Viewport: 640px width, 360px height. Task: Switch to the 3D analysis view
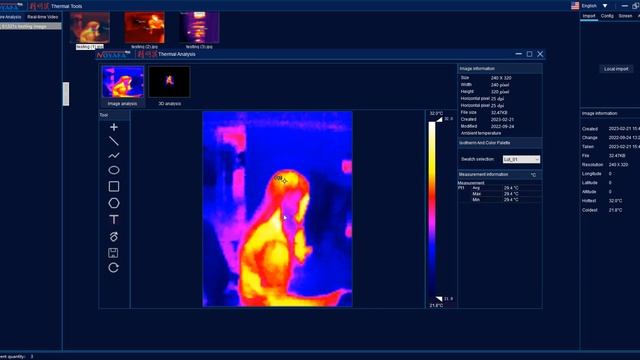pos(169,87)
